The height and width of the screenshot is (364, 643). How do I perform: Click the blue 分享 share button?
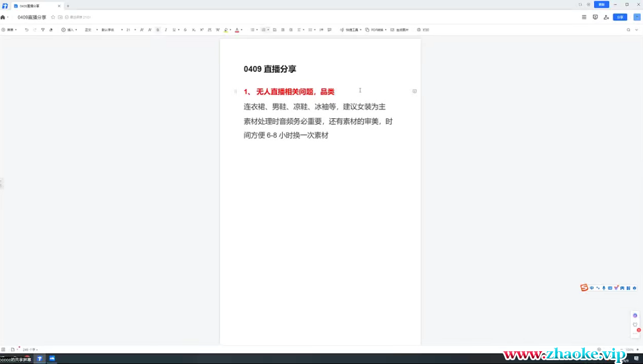(x=620, y=17)
